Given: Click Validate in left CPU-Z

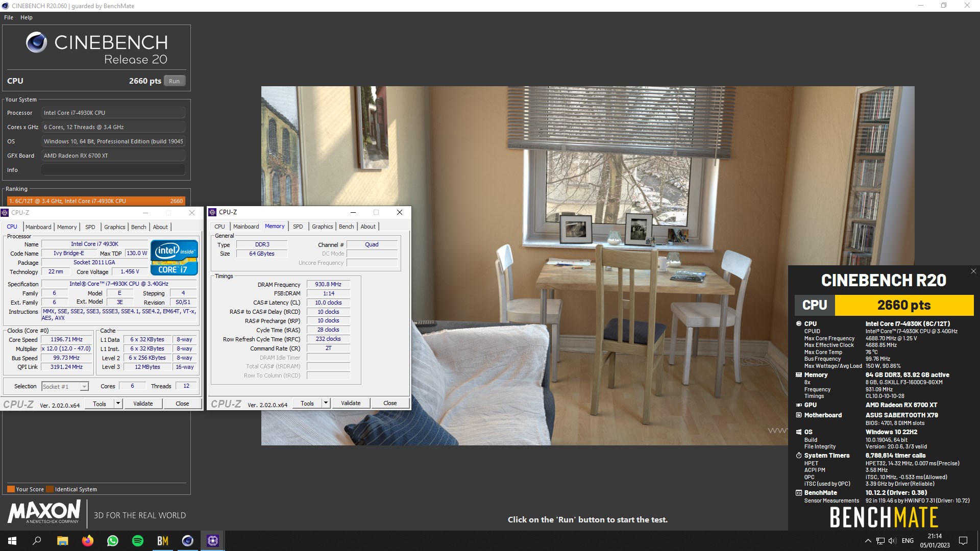Looking at the screenshot, I should click(x=143, y=404).
